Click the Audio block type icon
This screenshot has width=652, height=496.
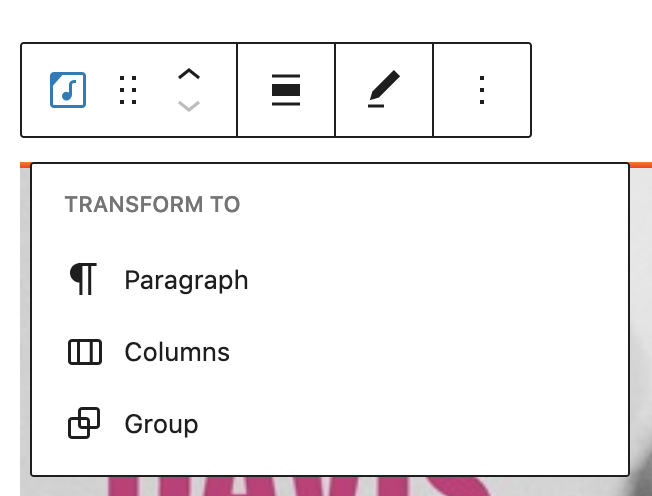point(68,90)
